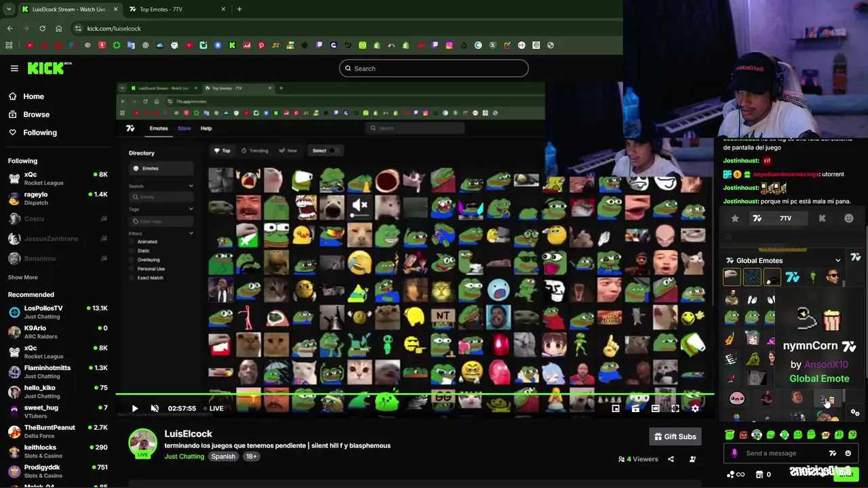Viewport: 868px width, 488px height.
Task: Seek on the green stream progress bar
Action: click(x=414, y=394)
